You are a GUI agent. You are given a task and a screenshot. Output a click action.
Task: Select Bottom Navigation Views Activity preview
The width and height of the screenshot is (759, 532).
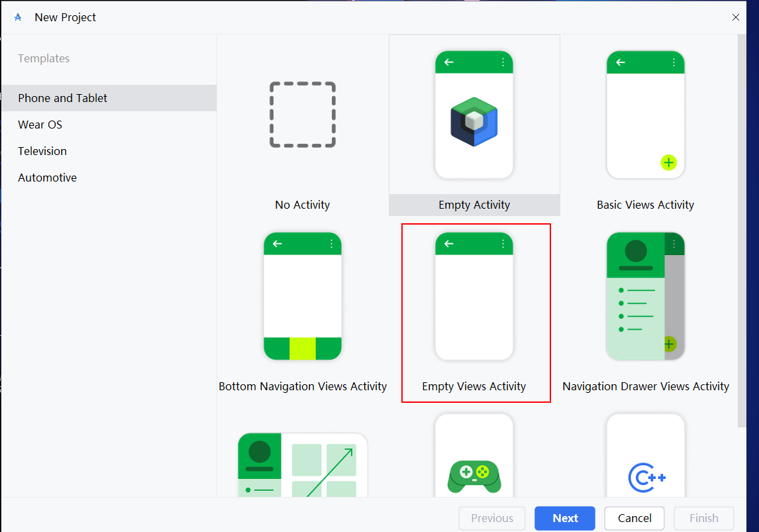[303, 296]
